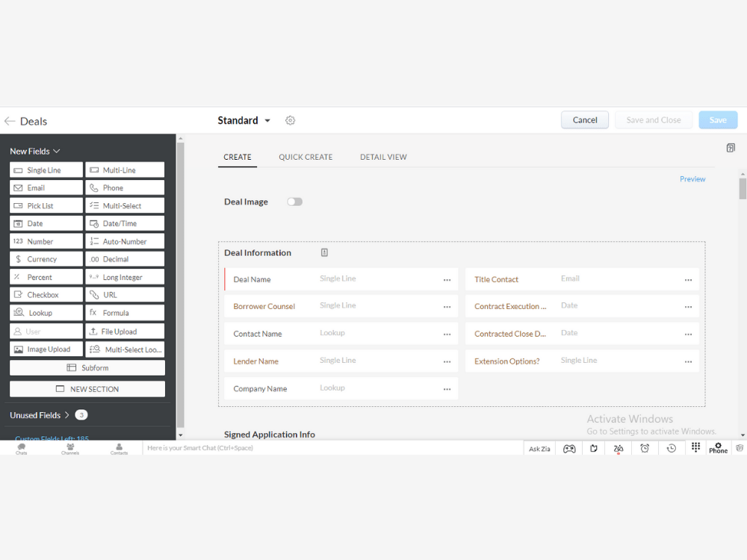Select the Pick List field type

(46, 206)
